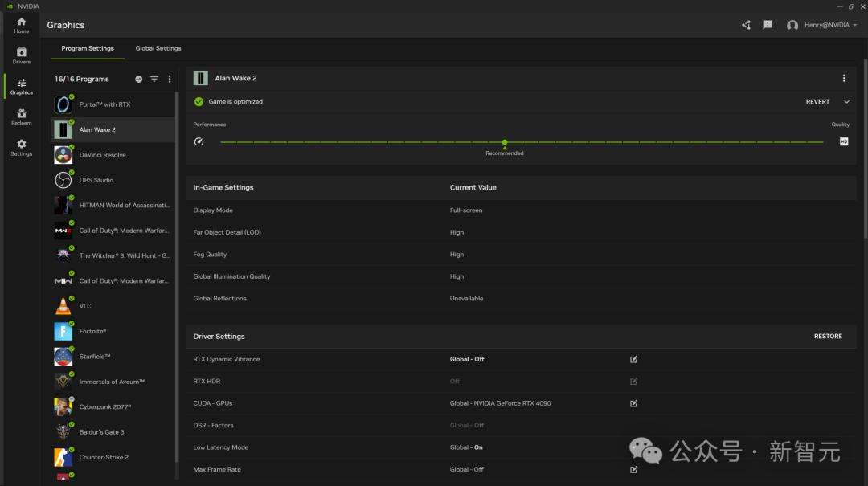Edit the CUDA - GPUs setting

coord(633,403)
